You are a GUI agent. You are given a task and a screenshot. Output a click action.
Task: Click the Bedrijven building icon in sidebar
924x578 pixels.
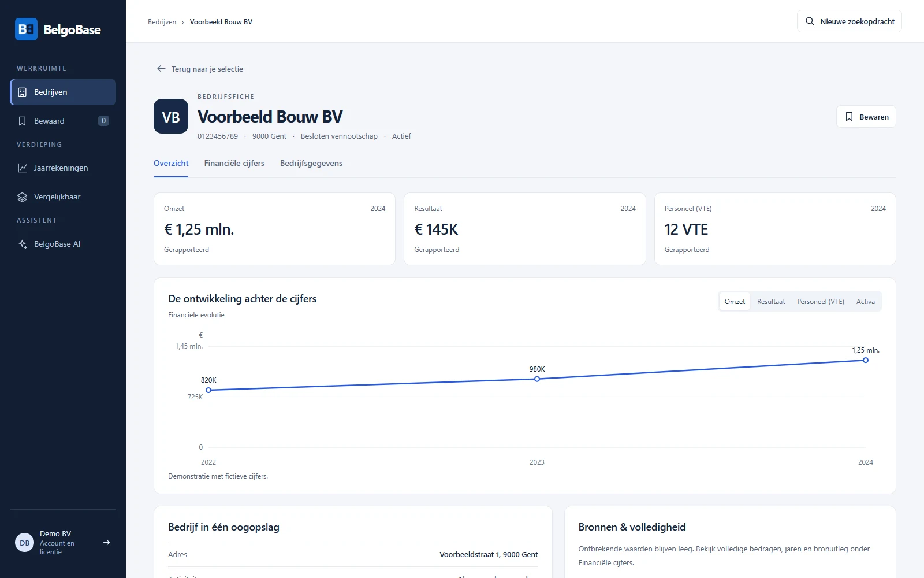tap(23, 92)
